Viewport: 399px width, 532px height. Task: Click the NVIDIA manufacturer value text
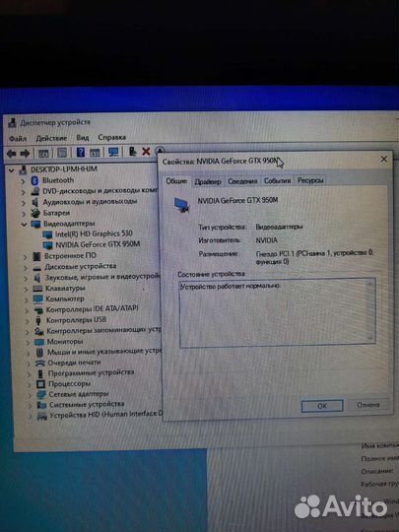[266, 240]
